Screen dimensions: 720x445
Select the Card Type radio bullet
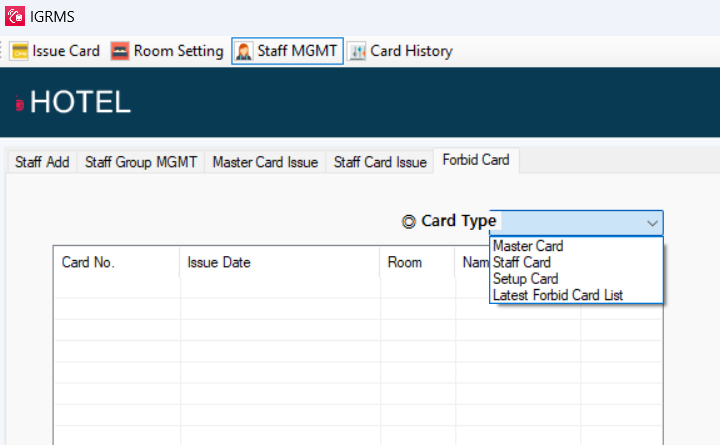(x=409, y=222)
